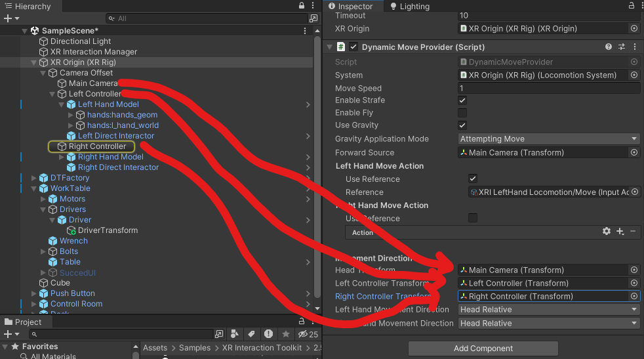Collapse the WorkTable tree node
644x359 pixels.
point(33,189)
